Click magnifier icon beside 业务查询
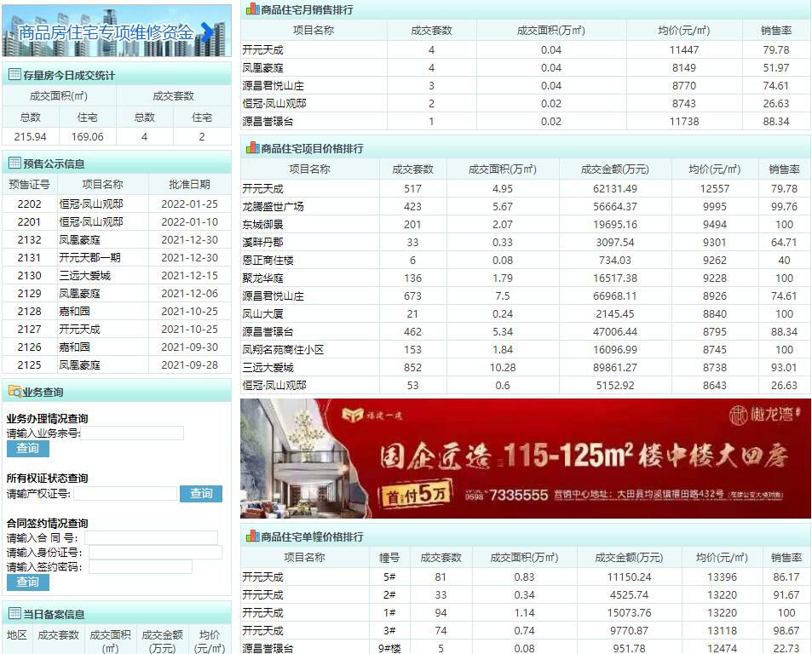Viewport: 812px width, 654px height. click(14, 392)
